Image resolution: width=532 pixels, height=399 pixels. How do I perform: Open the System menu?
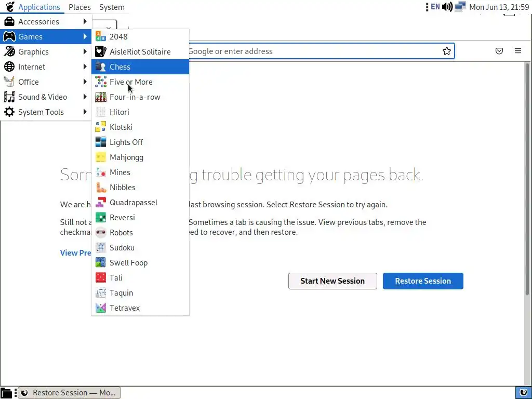(112, 7)
